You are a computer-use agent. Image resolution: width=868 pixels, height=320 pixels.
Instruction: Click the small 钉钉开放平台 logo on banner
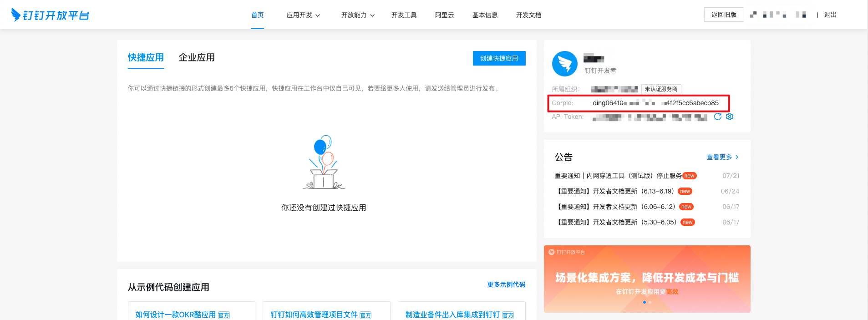567,252
